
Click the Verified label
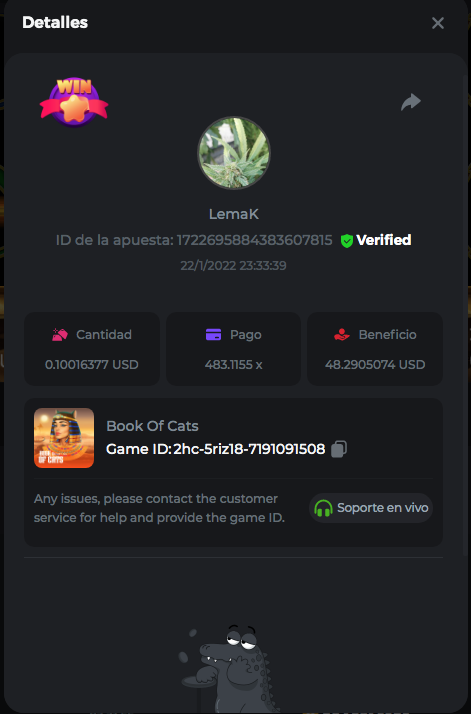coord(384,240)
